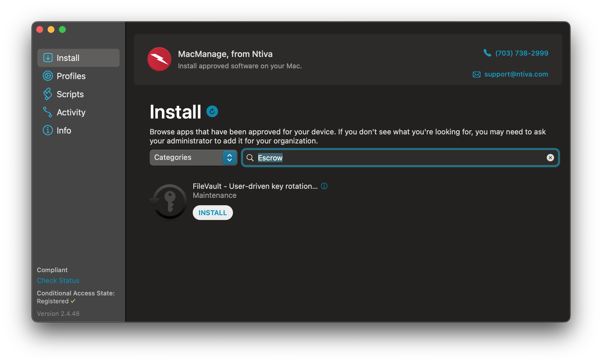Viewport: 602px width, 364px height.
Task: Click the envelope email icon
Action: point(476,74)
